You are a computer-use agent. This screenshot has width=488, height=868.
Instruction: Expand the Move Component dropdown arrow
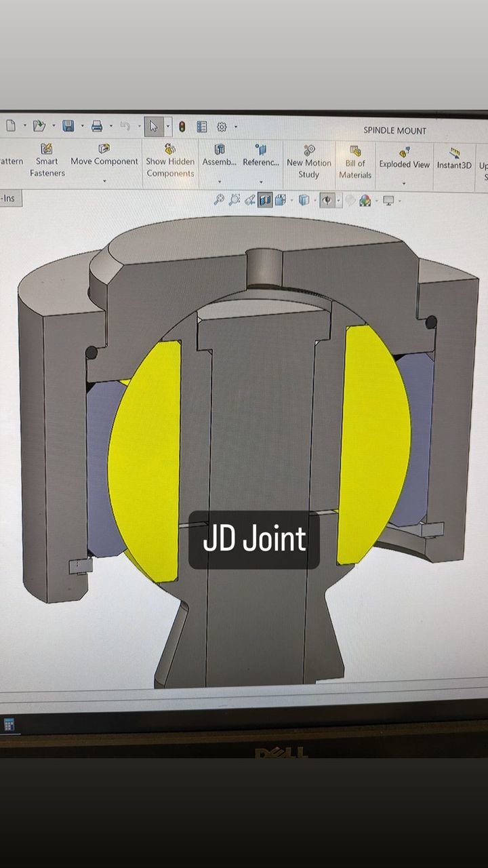tap(104, 181)
